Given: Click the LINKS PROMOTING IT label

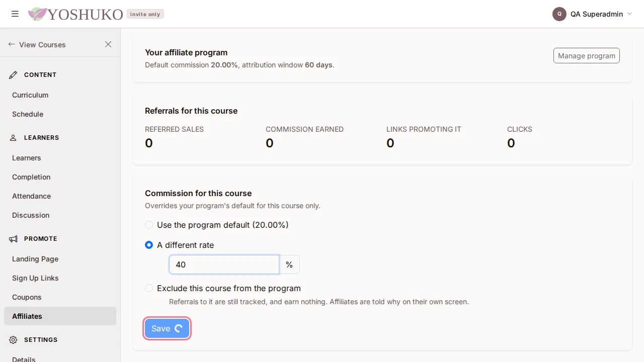Looking at the screenshot, I should coord(424,129).
